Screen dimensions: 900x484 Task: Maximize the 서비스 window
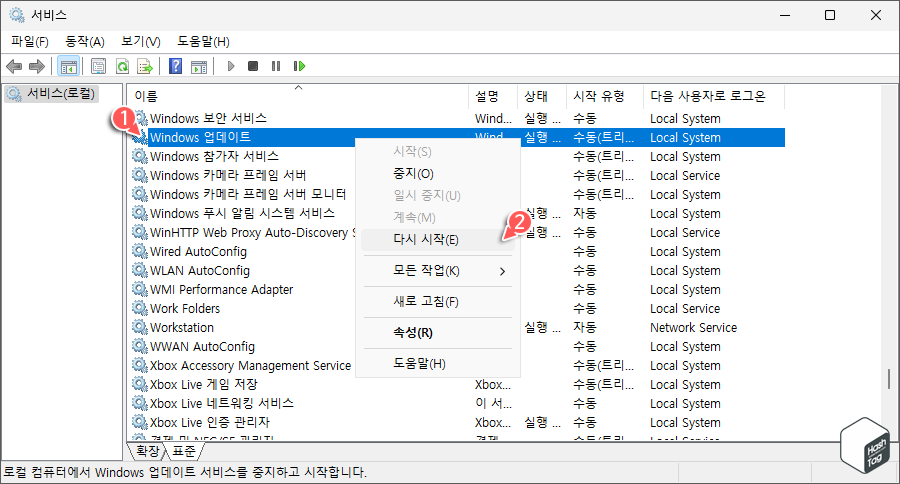[829, 15]
